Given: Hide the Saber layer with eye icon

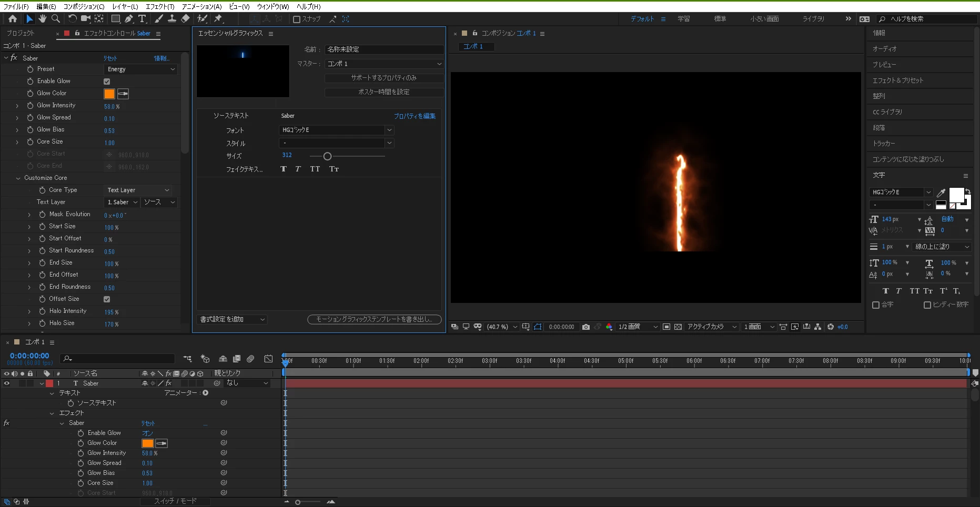Looking at the screenshot, I should coord(7,383).
